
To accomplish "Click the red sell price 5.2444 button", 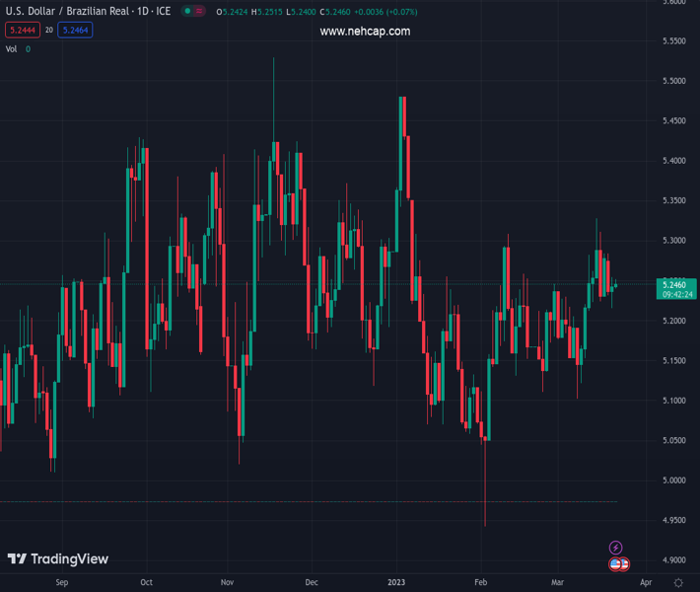I will [22, 31].
